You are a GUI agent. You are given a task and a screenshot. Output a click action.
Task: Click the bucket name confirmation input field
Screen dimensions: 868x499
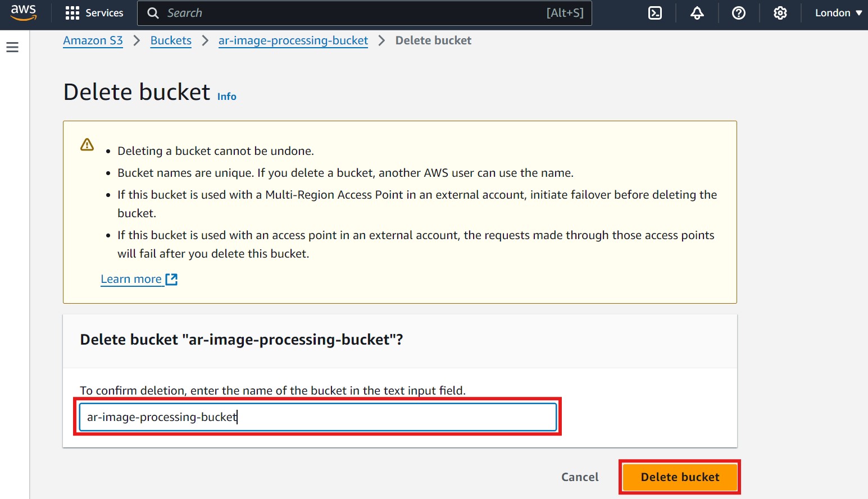[317, 416]
